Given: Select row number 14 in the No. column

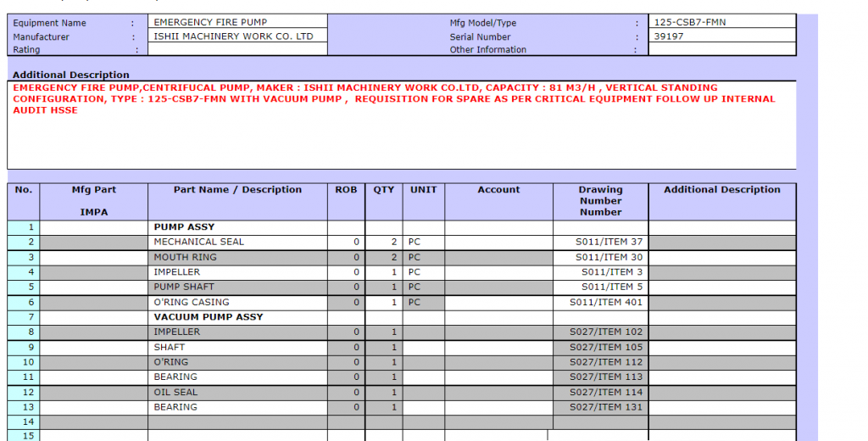Looking at the screenshot, I should click(24, 422).
